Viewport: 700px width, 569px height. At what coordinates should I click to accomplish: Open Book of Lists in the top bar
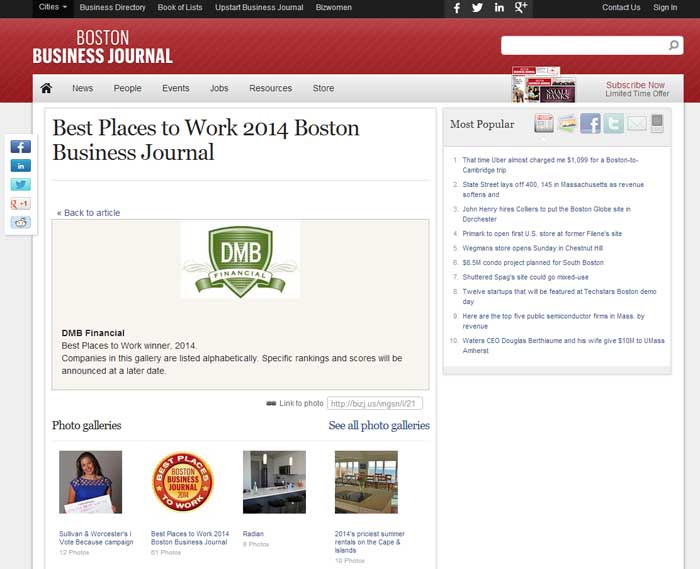(x=180, y=8)
